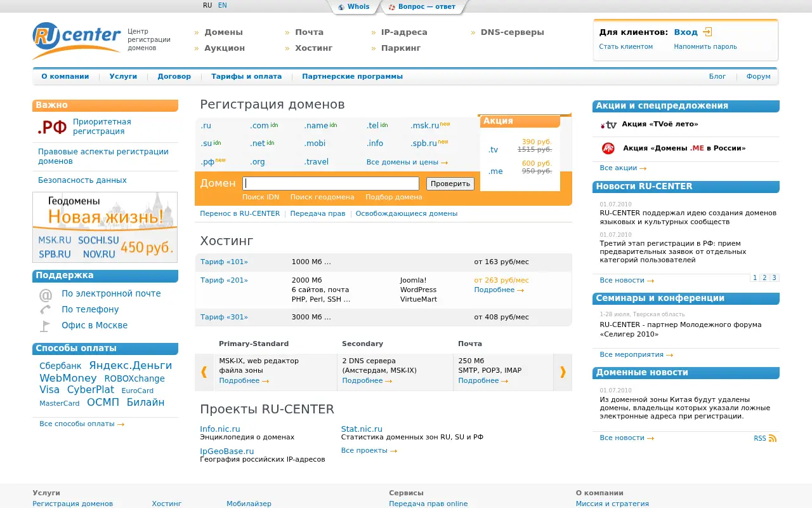Go to Хостинг in the top navigation
812x508 pixels.
click(x=313, y=48)
